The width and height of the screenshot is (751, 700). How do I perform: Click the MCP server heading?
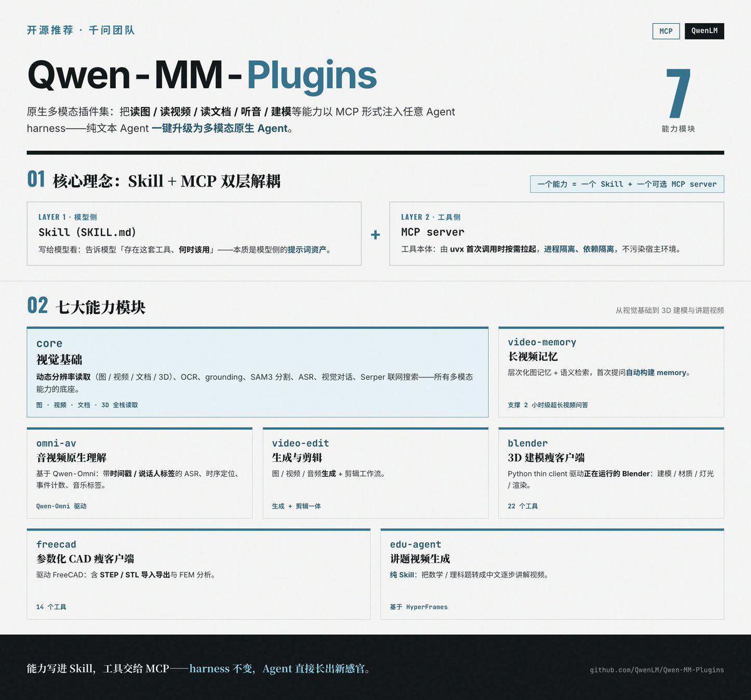432,232
